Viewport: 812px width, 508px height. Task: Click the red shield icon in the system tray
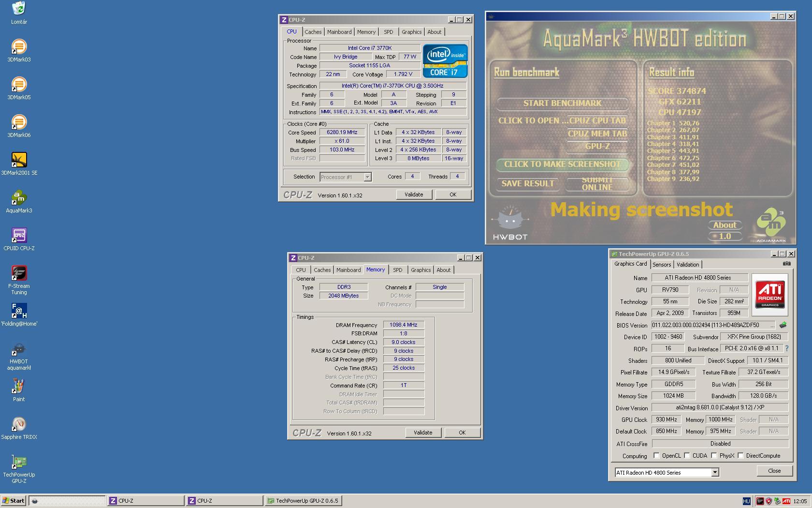768,501
